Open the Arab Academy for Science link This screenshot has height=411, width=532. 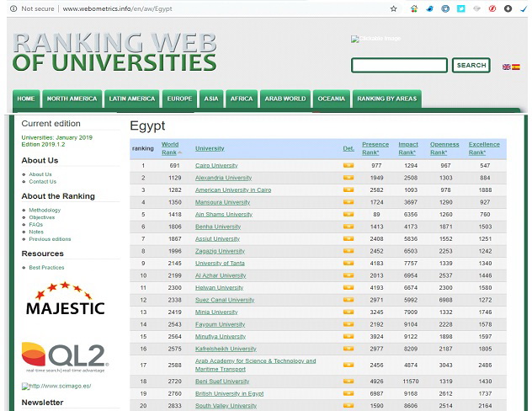[256, 366]
